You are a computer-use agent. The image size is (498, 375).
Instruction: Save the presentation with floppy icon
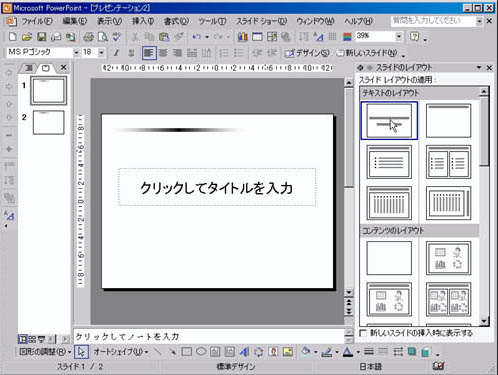41,37
